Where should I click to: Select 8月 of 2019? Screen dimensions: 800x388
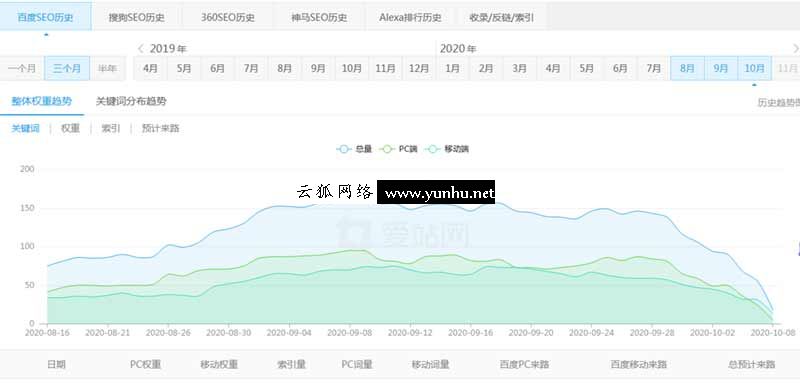pos(285,68)
